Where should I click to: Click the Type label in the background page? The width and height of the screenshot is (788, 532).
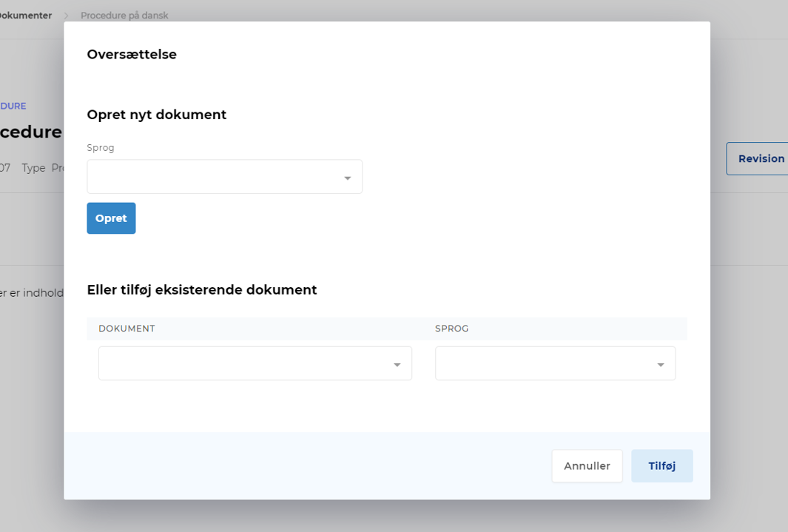click(33, 168)
